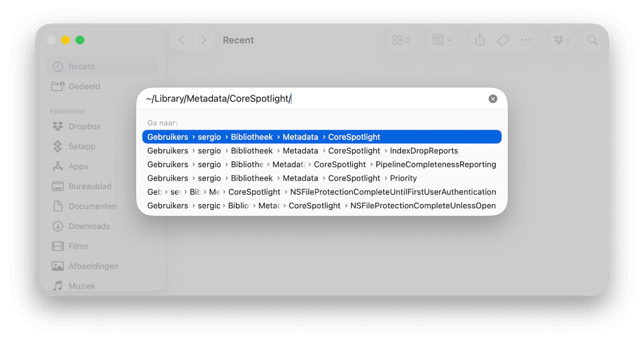The width and height of the screenshot is (644, 342).
Task: Choose the PipelineCompletenessReporting suggestion
Action: point(322,164)
